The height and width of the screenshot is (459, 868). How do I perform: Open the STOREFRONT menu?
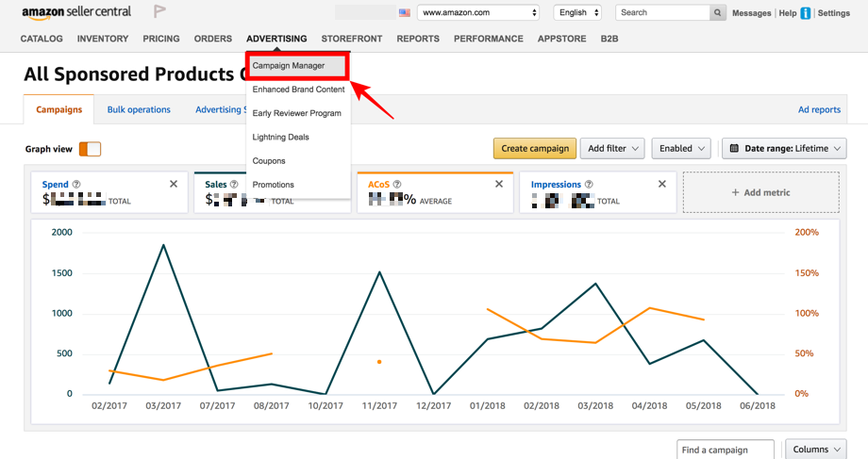coord(352,39)
